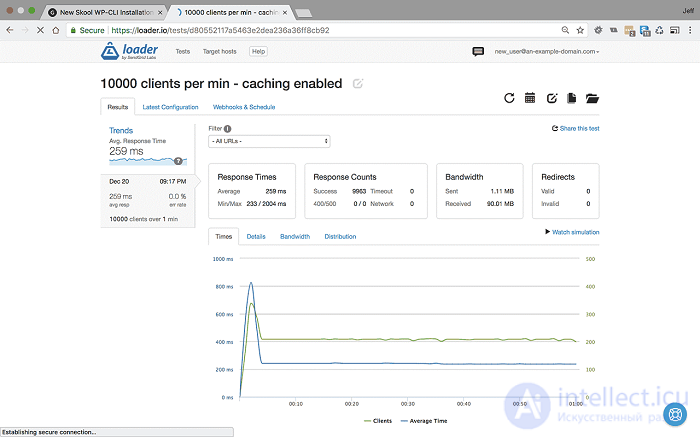Click the Response Times card heading

tap(247, 177)
